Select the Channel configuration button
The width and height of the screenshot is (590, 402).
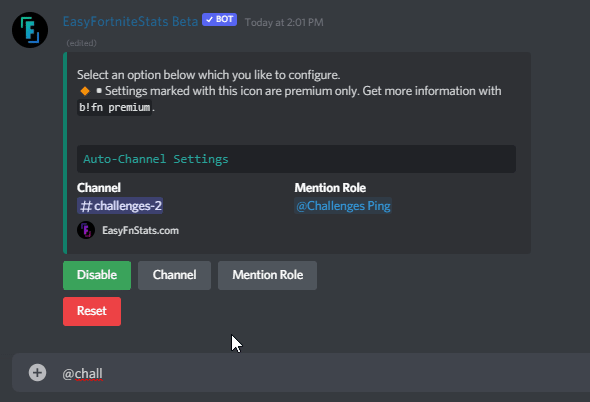click(175, 275)
